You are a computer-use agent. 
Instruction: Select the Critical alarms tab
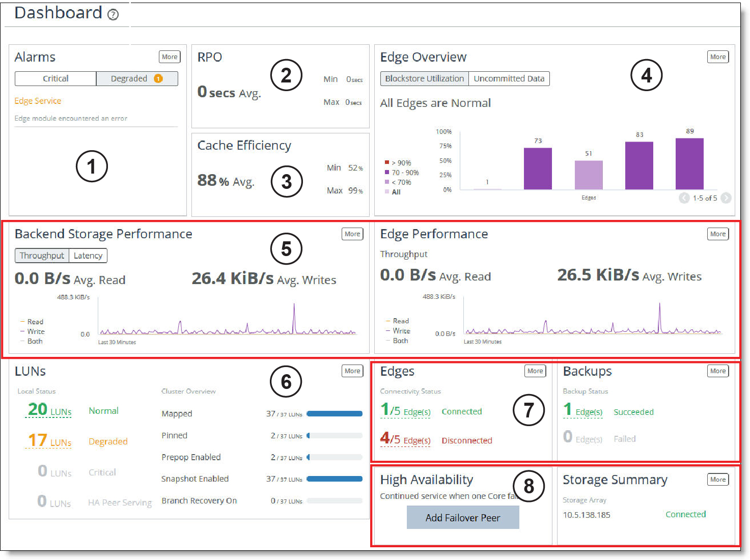(x=55, y=78)
